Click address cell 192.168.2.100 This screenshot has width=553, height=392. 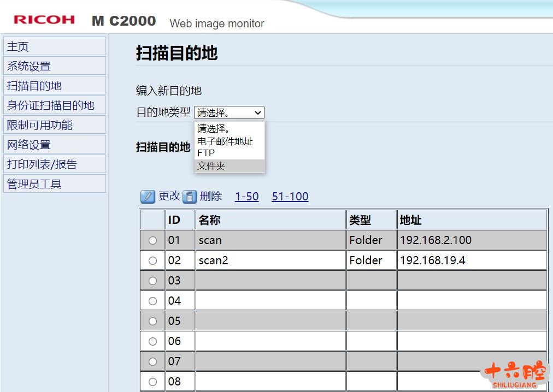436,240
